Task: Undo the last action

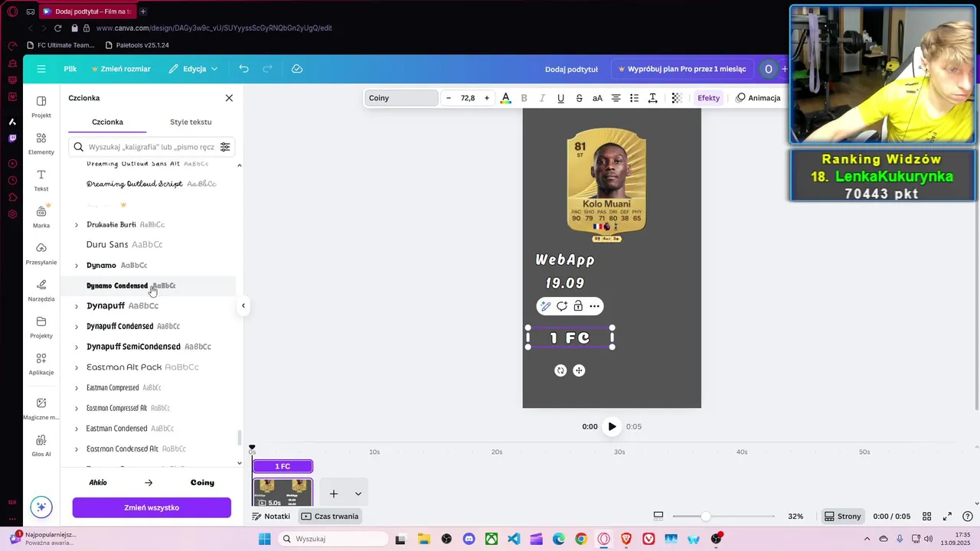Action: pos(243,69)
